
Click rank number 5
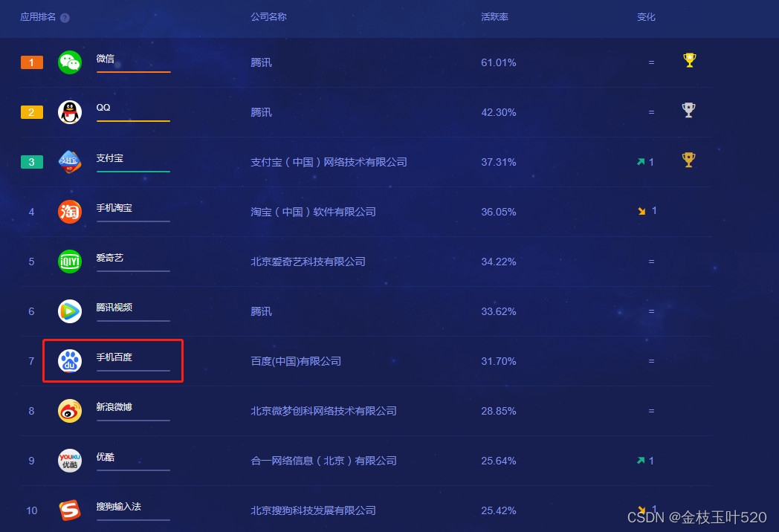click(x=31, y=262)
